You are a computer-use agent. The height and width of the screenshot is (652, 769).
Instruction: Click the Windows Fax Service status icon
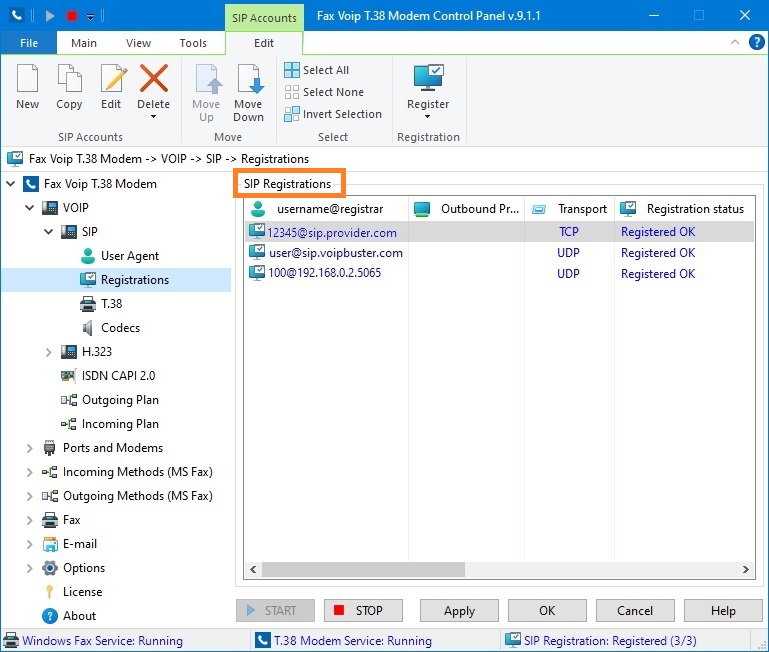click(11, 641)
